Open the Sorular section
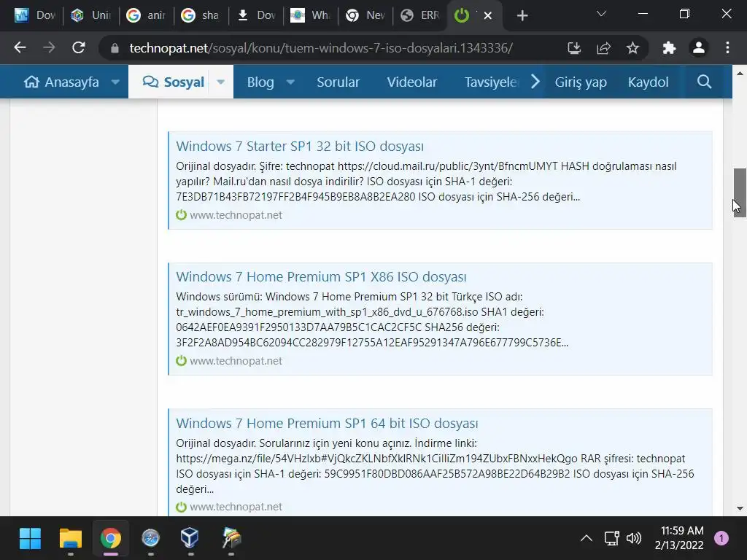This screenshot has height=560, width=747. pyautogui.click(x=338, y=82)
